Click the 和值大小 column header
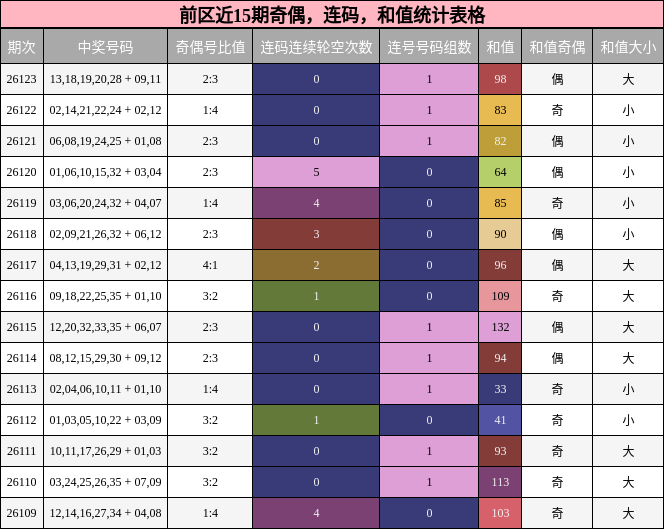The height and width of the screenshot is (529, 664). click(628, 47)
